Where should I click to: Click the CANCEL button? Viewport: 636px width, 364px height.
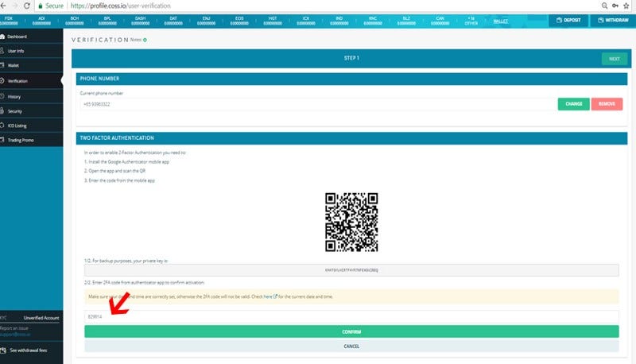351,347
